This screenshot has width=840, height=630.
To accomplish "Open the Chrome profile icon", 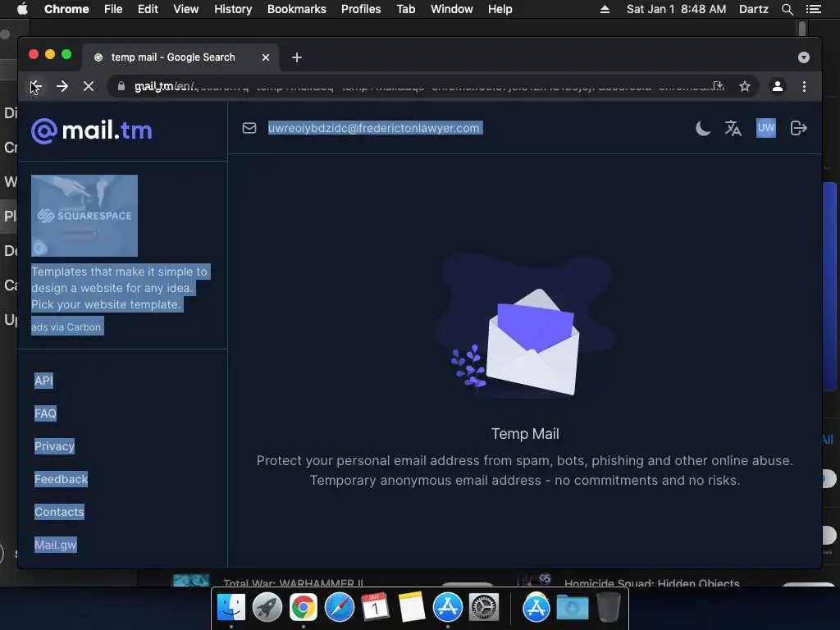I will 778,86.
